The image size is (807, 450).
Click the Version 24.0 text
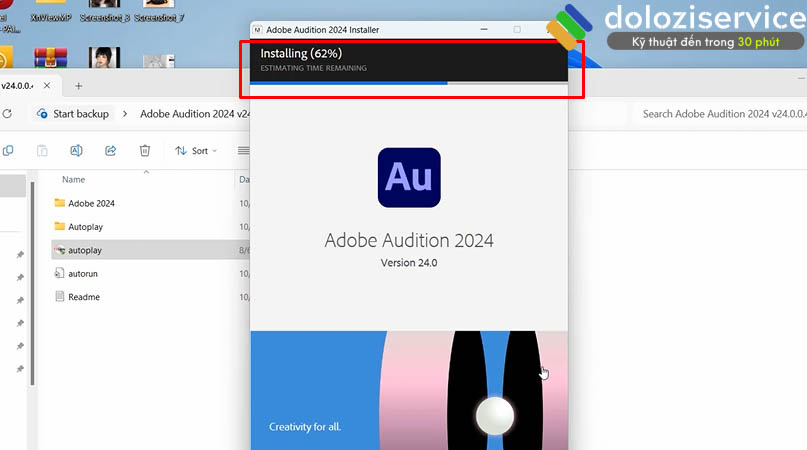[409, 263]
